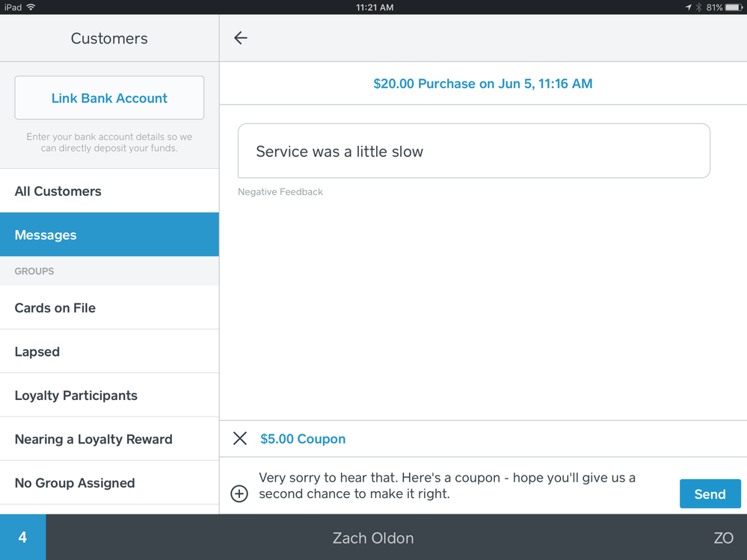Open the $20.00 Purchase link
This screenshot has width=747, height=560.
click(482, 84)
